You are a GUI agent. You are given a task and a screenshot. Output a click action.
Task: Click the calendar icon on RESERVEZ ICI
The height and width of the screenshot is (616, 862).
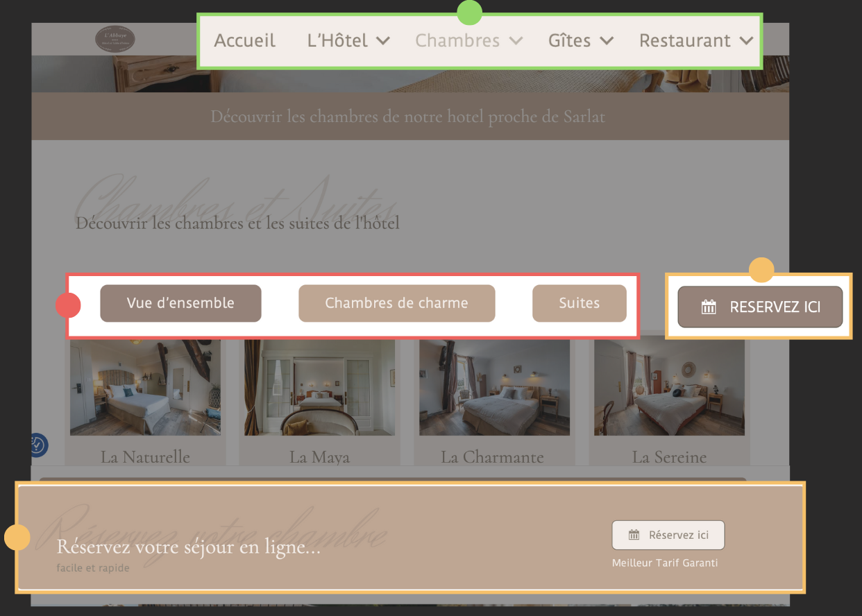pyautogui.click(x=709, y=307)
